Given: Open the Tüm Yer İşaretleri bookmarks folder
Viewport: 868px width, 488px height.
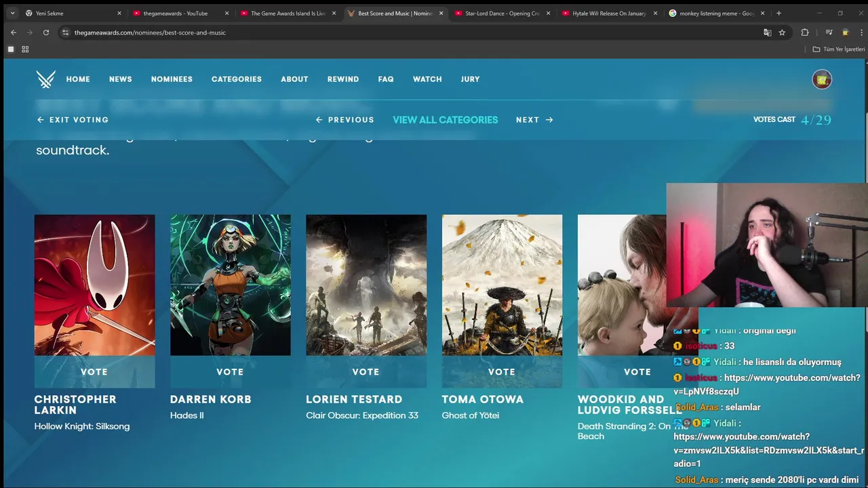Looking at the screenshot, I should coord(839,49).
